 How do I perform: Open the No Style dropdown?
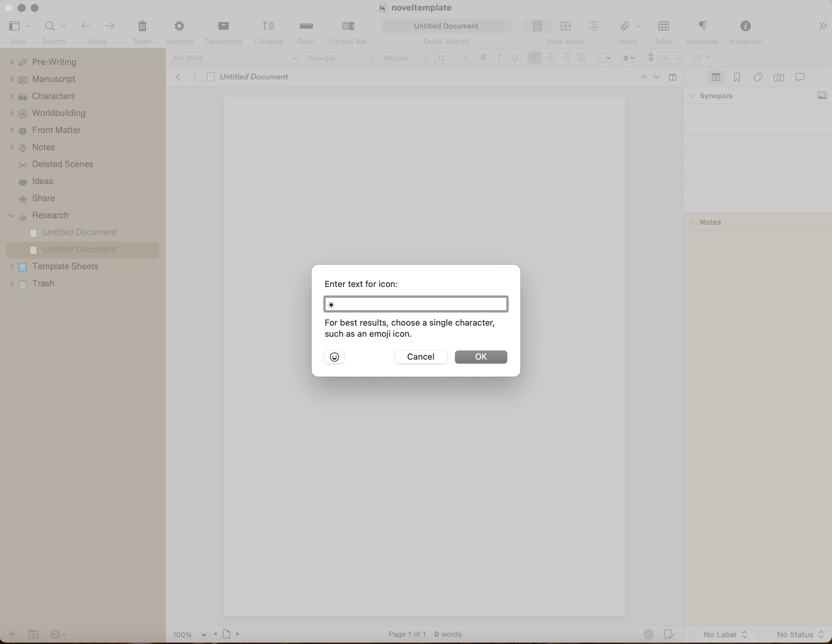click(x=235, y=58)
